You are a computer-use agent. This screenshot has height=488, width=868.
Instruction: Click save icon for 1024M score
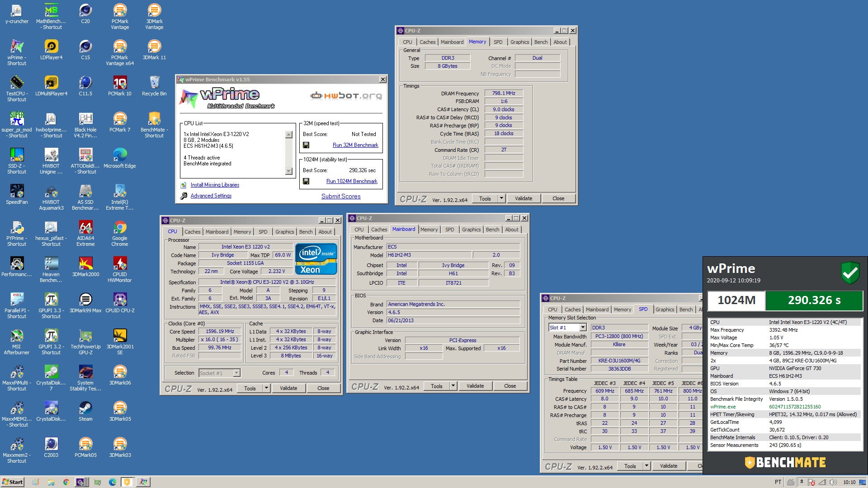pos(306,181)
